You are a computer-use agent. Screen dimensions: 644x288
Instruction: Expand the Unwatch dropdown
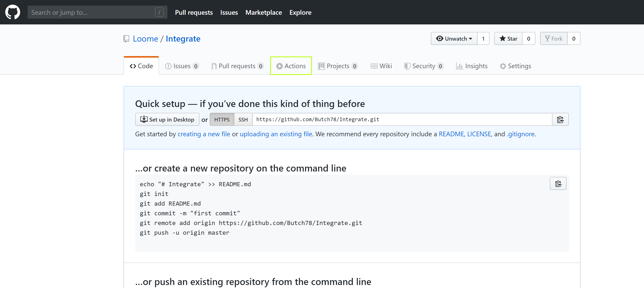click(454, 38)
